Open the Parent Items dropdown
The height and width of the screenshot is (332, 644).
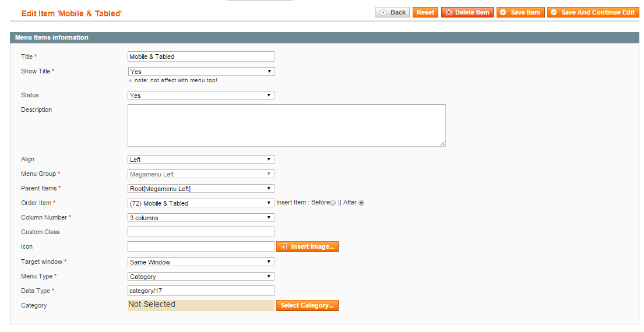pos(201,188)
